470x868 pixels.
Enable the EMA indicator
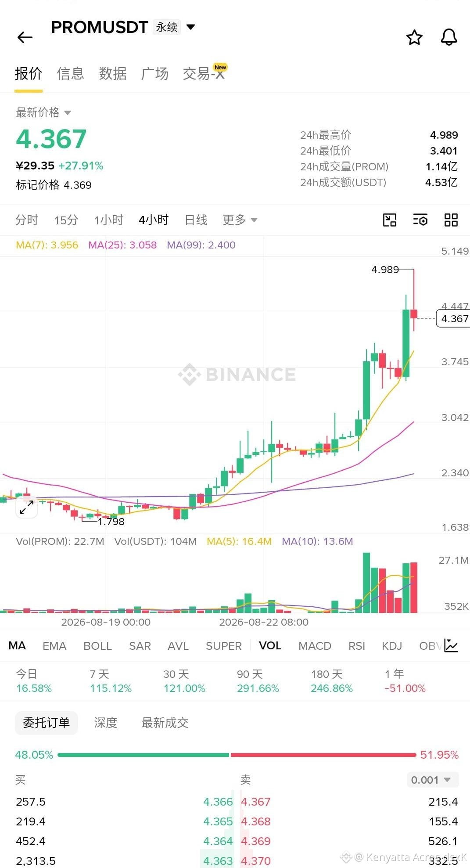(x=54, y=645)
